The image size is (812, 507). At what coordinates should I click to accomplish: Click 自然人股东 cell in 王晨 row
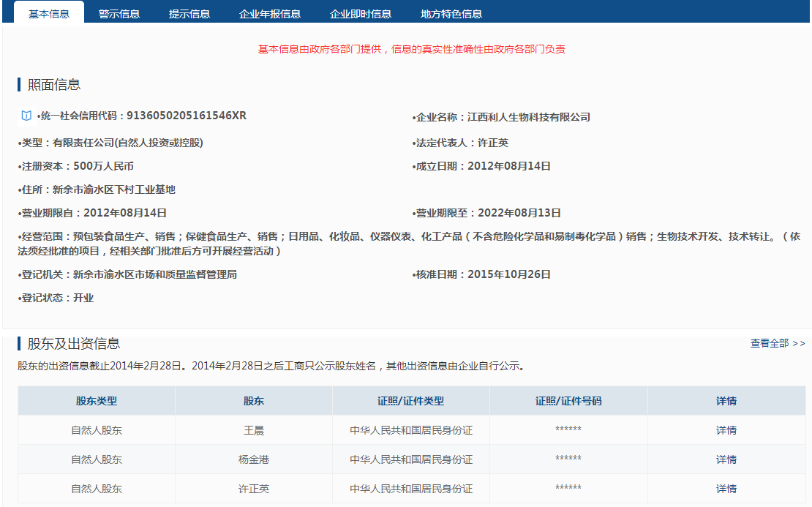point(97,430)
